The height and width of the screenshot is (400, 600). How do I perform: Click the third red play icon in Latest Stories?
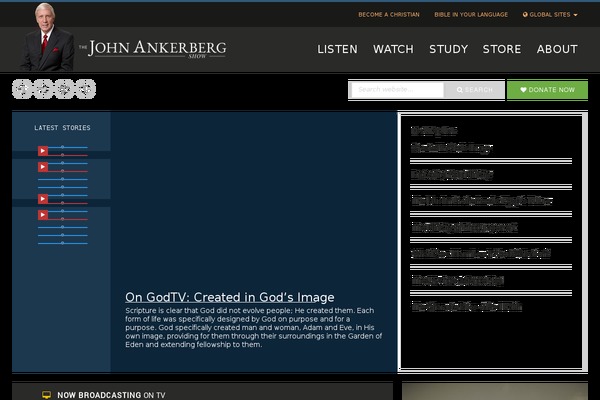(x=43, y=199)
